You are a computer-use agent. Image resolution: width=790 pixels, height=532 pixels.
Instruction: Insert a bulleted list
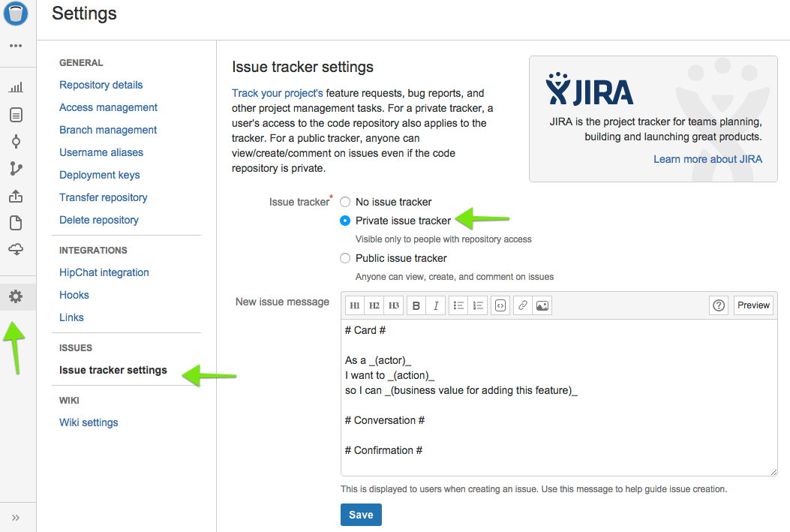[x=458, y=305]
